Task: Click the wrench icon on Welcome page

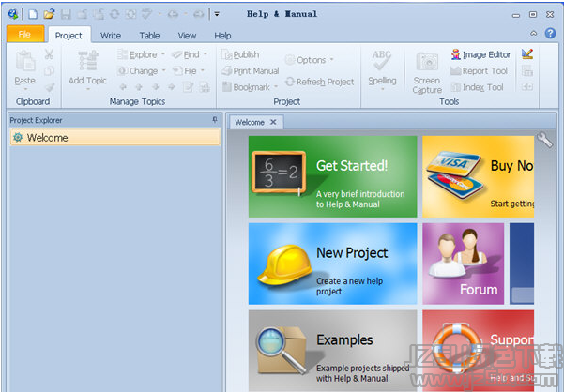Action: (x=545, y=140)
